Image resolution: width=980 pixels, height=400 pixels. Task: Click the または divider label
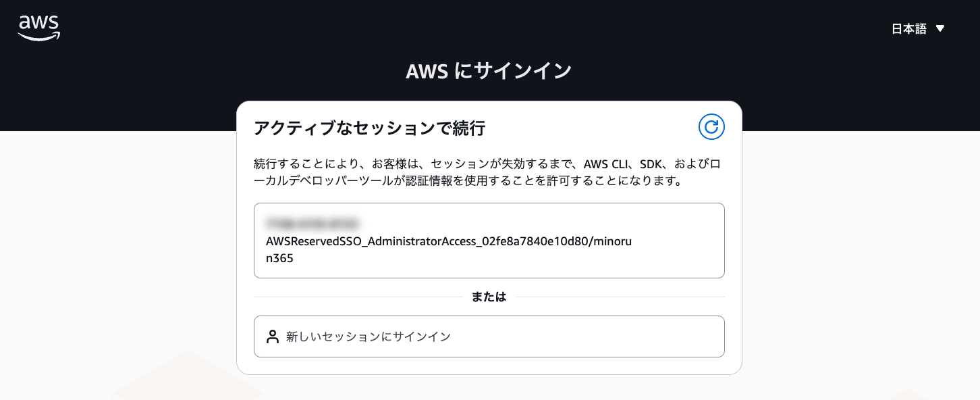coord(489,297)
